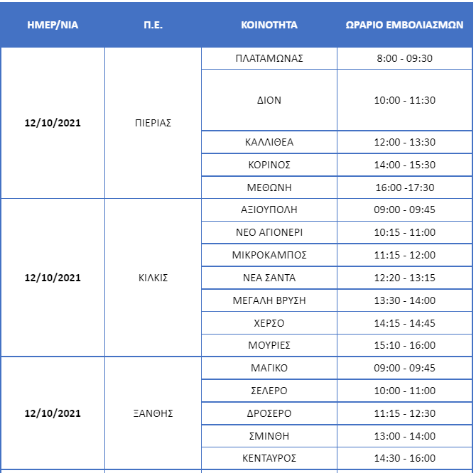The height and width of the screenshot is (473, 476).
Task: Click the ΝΕΟ ΑΓΙΟΝΕΡΙ cell
Action: 269,232
